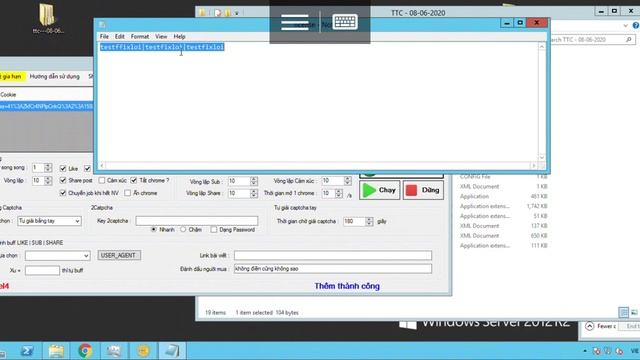Open File Explorer from the taskbar
640x360 pixels.
point(56,351)
